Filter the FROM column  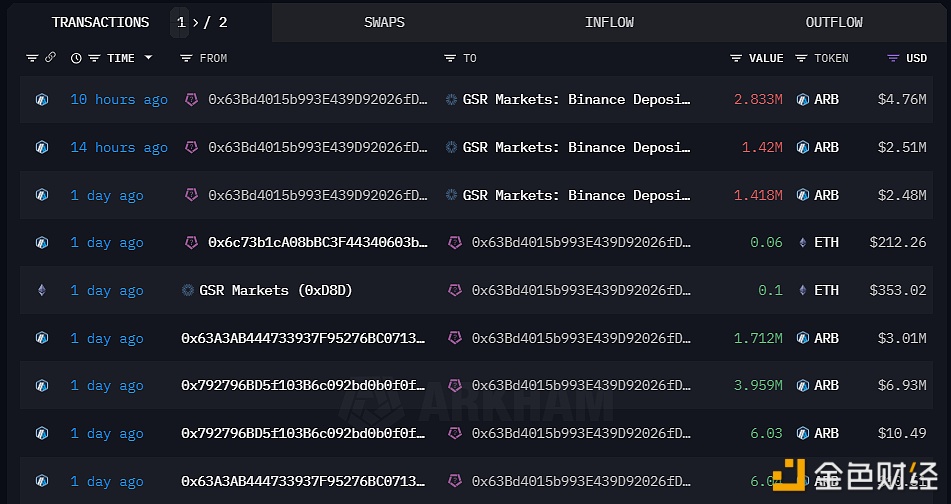(x=186, y=58)
